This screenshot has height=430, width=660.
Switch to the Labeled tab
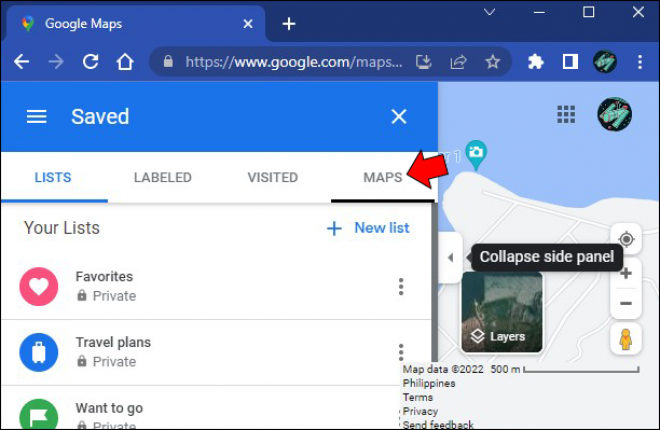[x=162, y=178]
